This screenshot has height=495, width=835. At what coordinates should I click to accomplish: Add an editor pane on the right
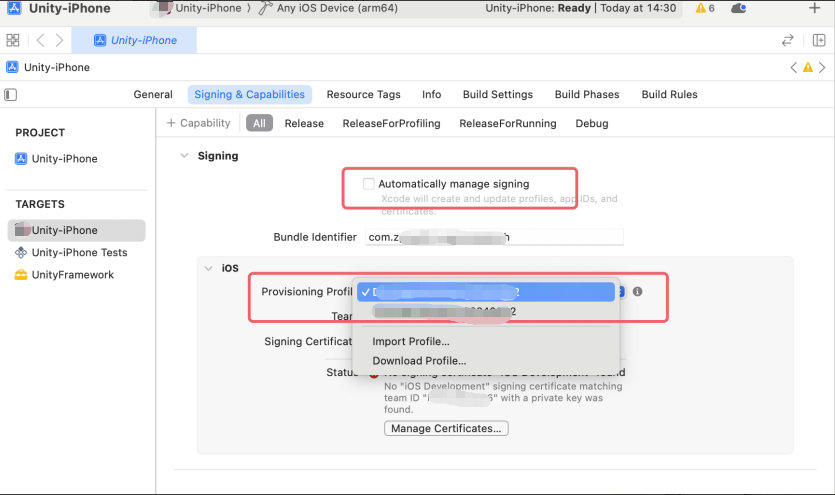coord(819,40)
